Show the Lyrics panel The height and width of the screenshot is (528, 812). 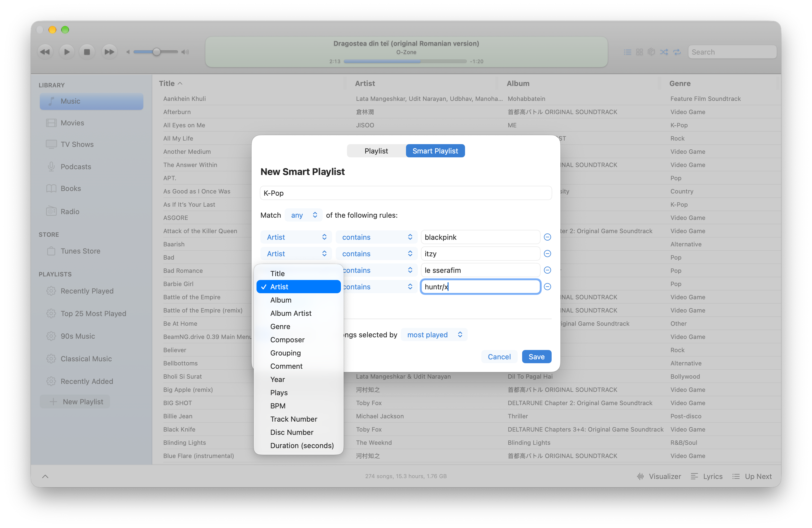coord(707,476)
